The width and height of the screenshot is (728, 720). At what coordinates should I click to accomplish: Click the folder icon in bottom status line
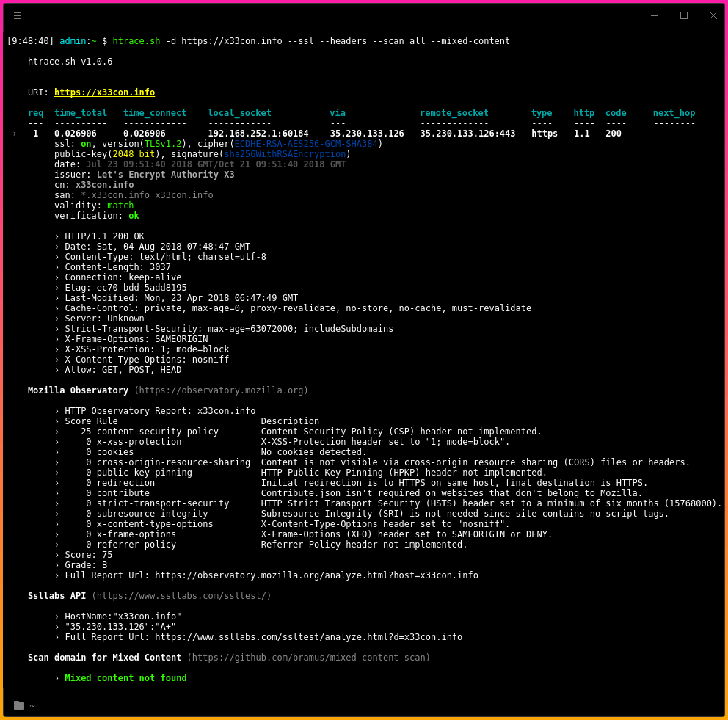pyautogui.click(x=19, y=705)
